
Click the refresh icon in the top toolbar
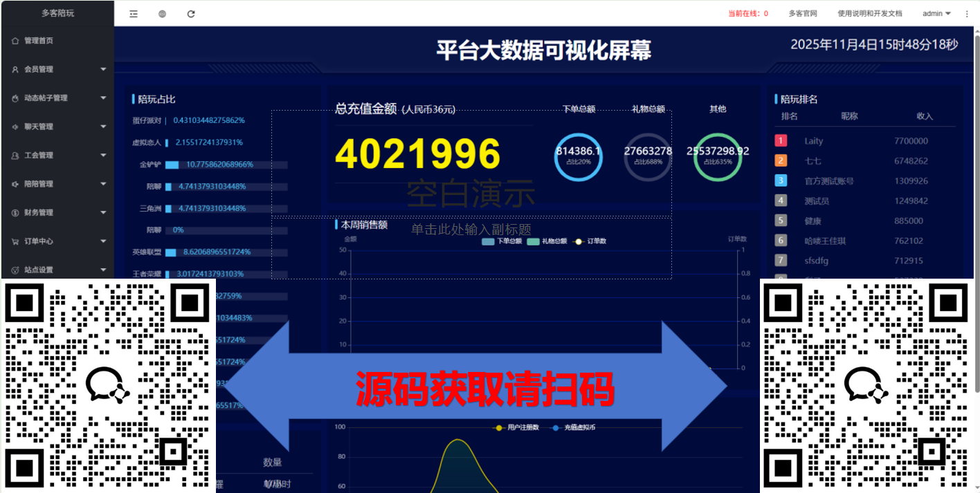click(x=191, y=14)
